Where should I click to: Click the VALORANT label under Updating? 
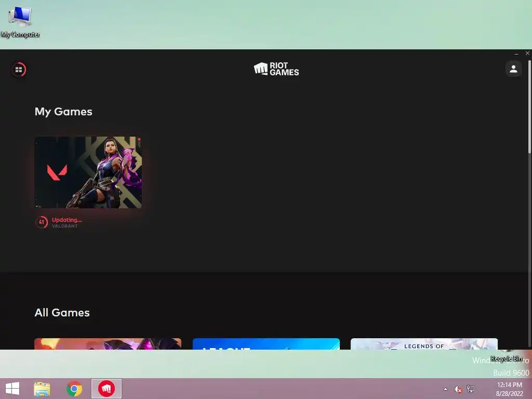point(64,226)
